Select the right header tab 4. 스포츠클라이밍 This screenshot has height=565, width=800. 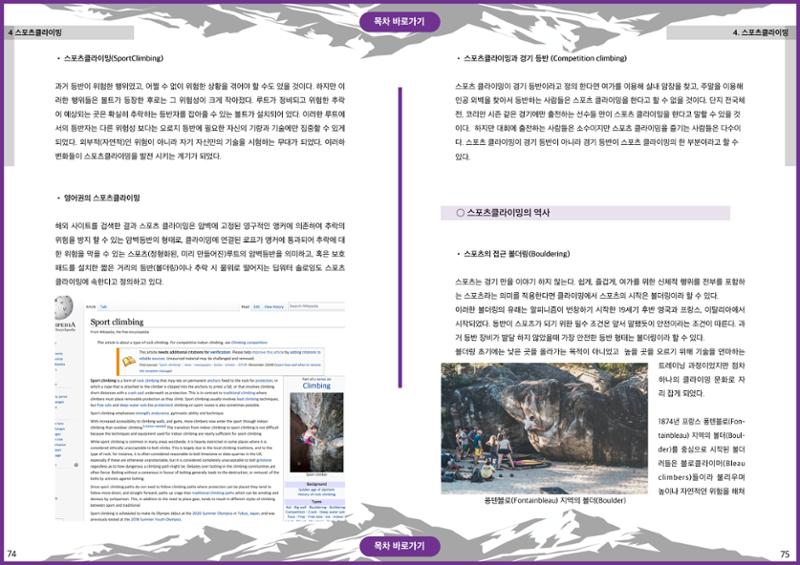pyautogui.click(x=731, y=33)
